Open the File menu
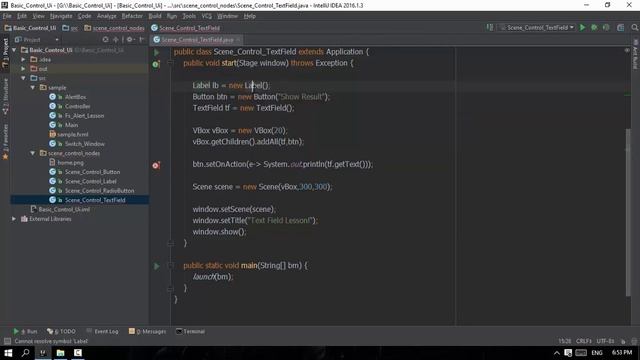 [x=7, y=16]
